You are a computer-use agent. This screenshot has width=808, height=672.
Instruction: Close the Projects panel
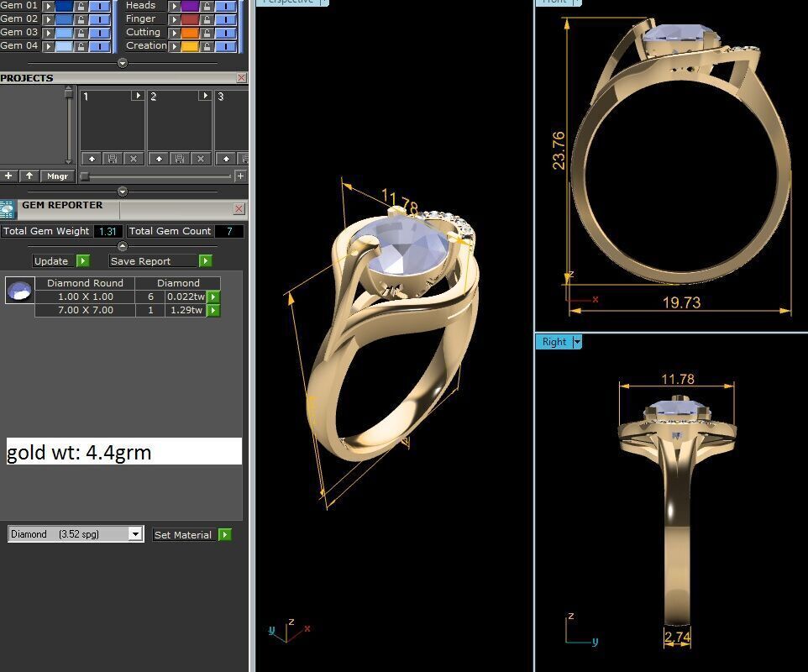pos(241,78)
